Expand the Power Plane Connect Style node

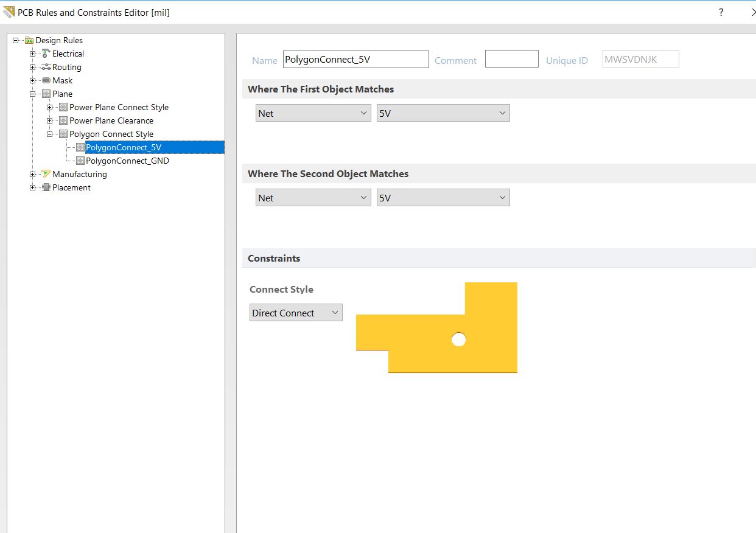click(x=50, y=107)
